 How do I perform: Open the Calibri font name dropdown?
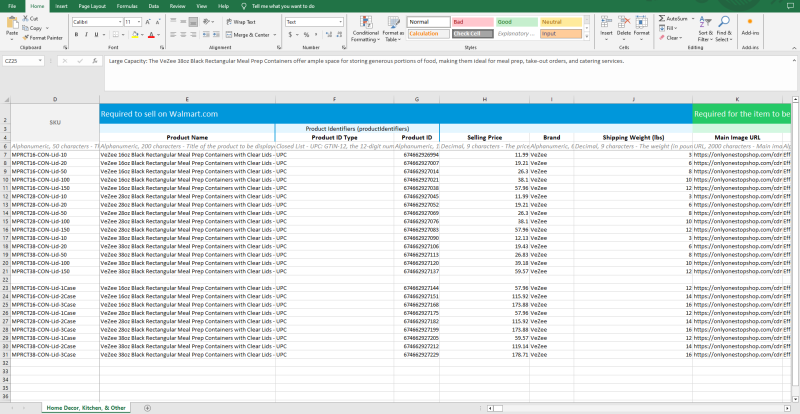pos(120,22)
